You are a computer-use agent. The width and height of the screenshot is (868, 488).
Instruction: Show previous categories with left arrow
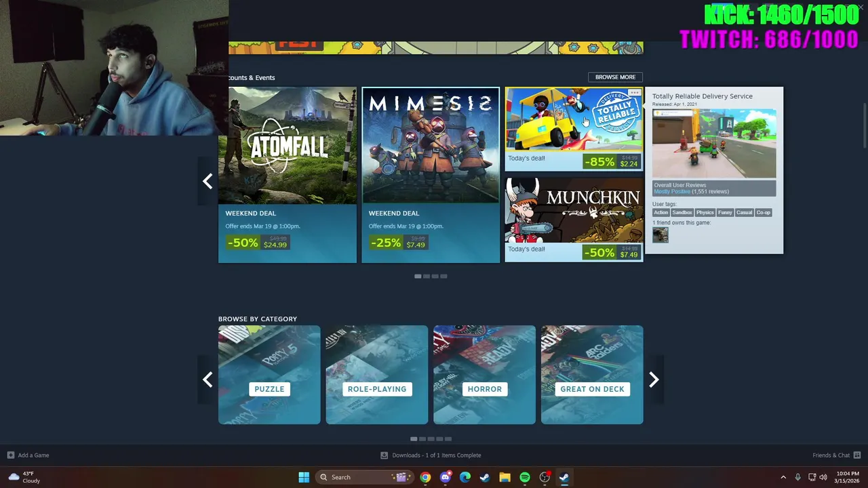pos(208,379)
